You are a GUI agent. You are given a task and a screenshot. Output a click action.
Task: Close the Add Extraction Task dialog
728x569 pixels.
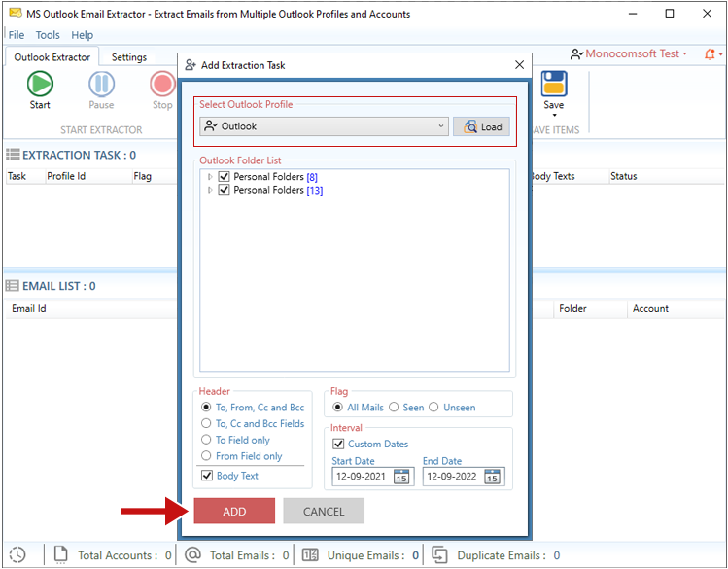520,65
